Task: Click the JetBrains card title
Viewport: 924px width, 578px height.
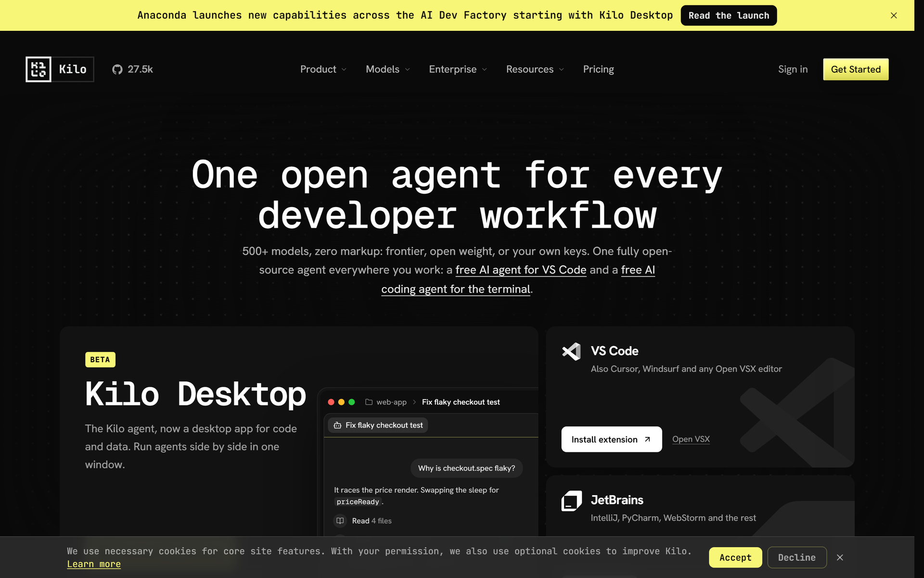Action: coord(617,500)
